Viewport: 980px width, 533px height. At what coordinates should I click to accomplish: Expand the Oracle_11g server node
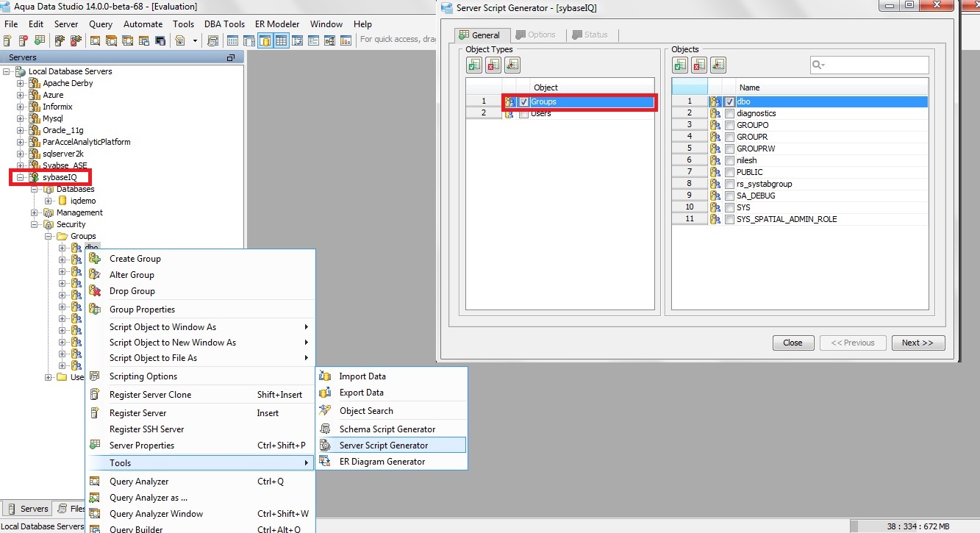pyautogui.click(x=21, y=130)
